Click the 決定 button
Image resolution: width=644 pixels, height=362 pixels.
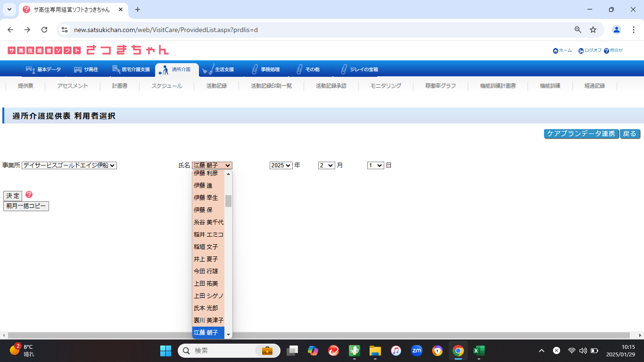[13, 196]
